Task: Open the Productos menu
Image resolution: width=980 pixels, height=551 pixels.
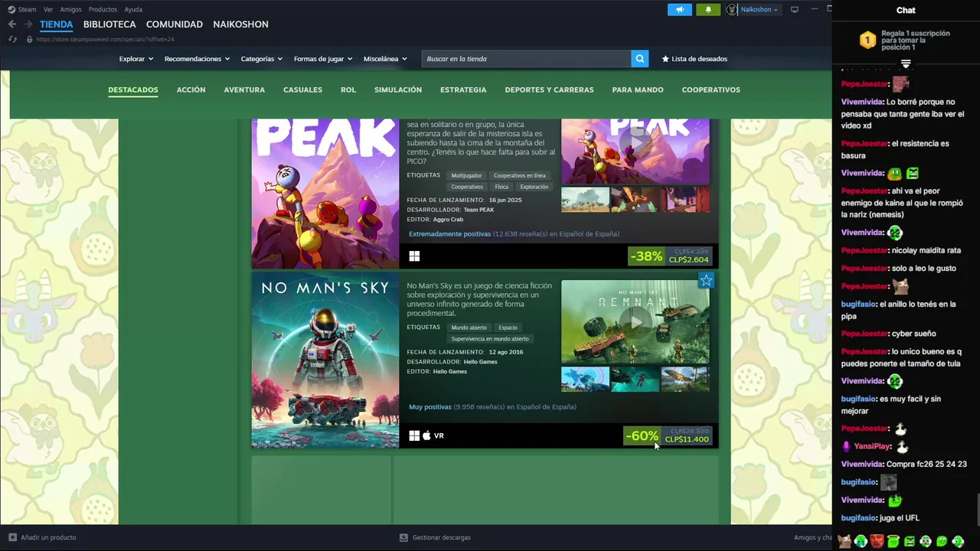Action: tap(103, 9)
